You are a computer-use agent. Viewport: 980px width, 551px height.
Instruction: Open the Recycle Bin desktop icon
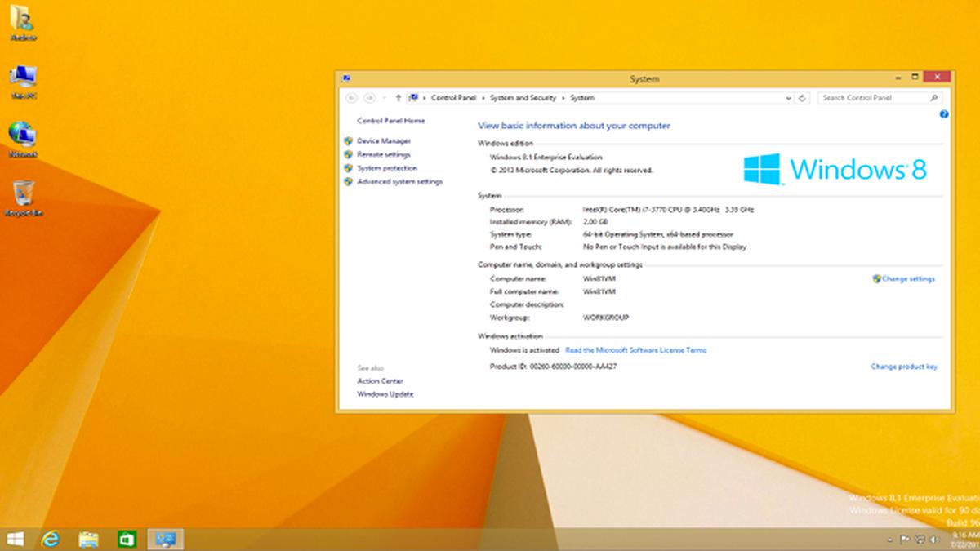tap(23, 196)
